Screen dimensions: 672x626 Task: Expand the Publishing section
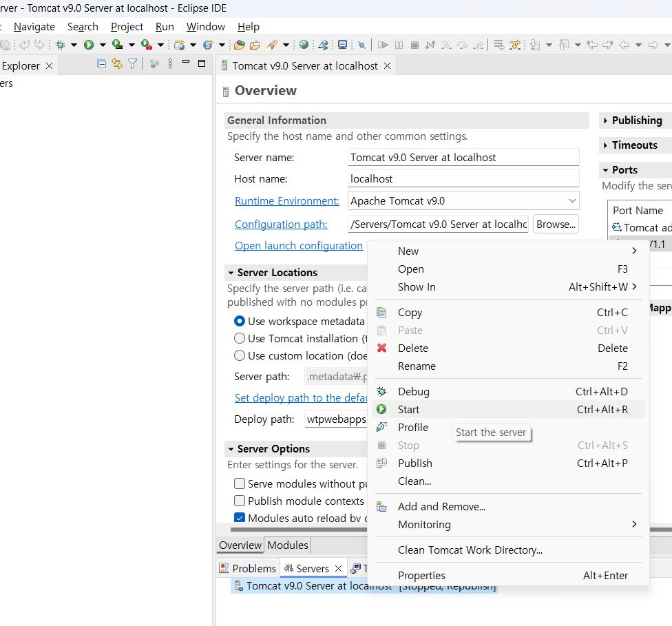[x=605, y=121]
